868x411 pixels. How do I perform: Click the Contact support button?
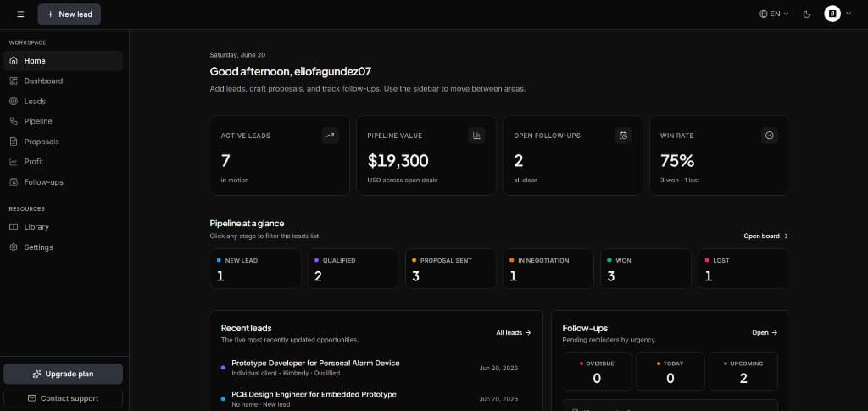click(x=63, y=398)
